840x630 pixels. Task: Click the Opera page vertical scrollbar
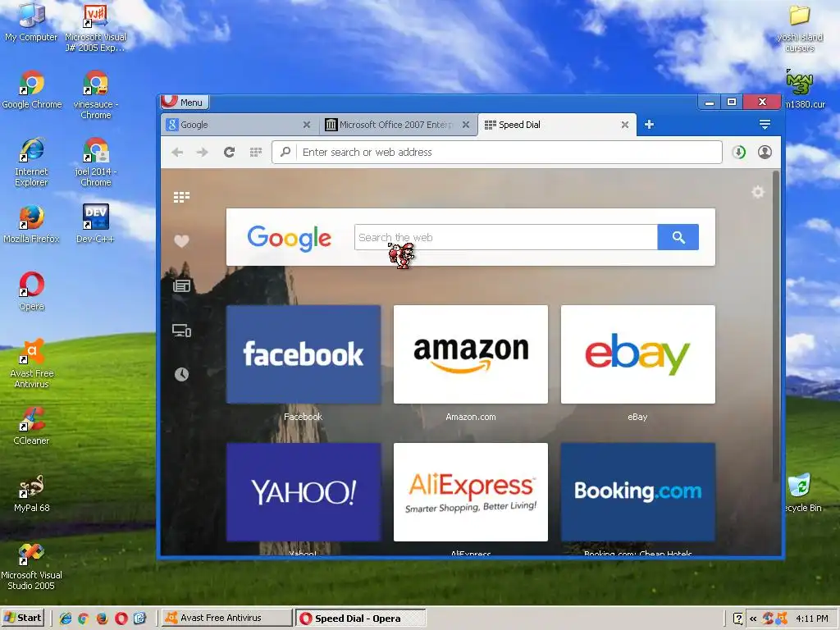point(776,326)
